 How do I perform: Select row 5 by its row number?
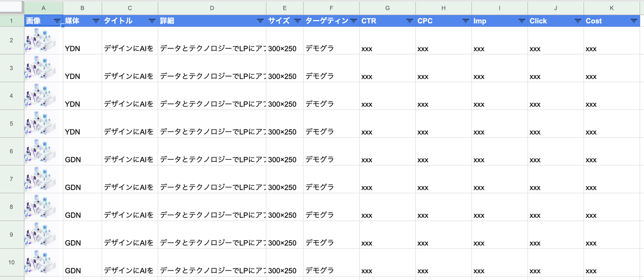coord(12,123)
